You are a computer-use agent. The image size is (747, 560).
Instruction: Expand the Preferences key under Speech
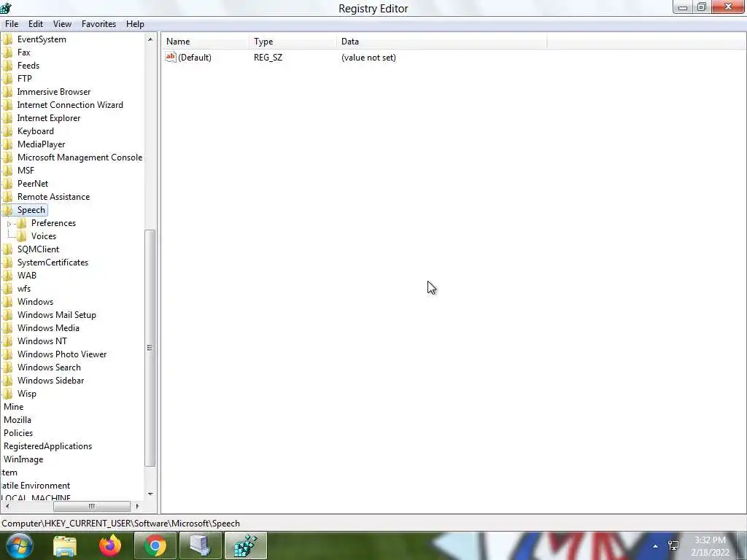coord(9,223)
